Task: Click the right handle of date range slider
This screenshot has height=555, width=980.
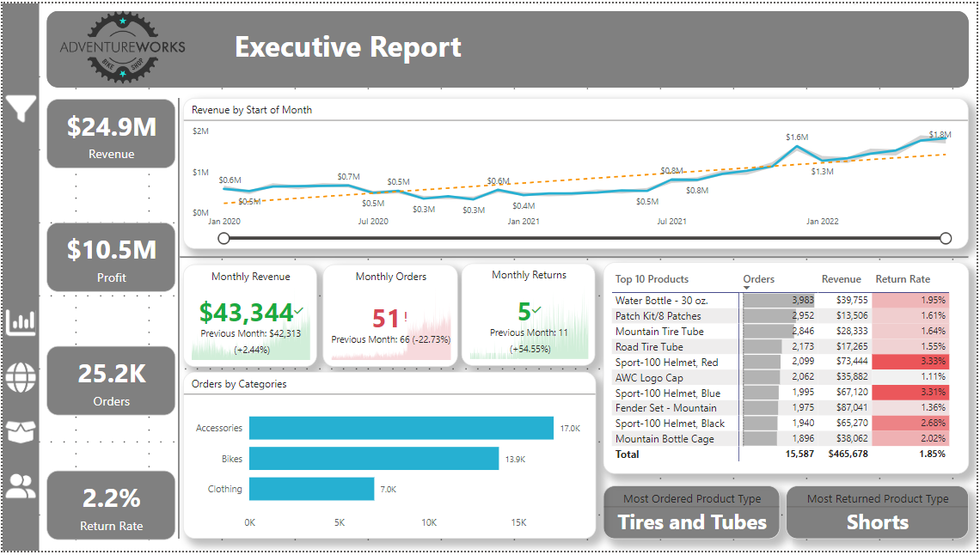Action: 946,238
